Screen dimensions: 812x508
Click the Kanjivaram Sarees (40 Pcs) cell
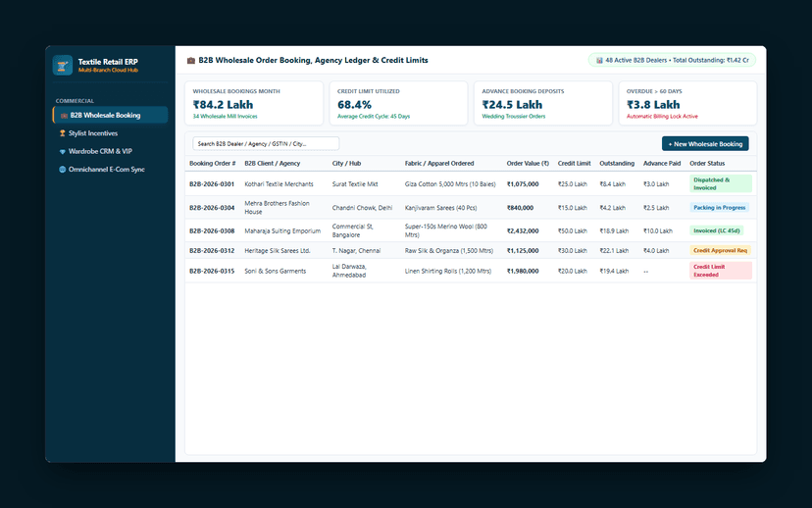click(x=440, y=208)
